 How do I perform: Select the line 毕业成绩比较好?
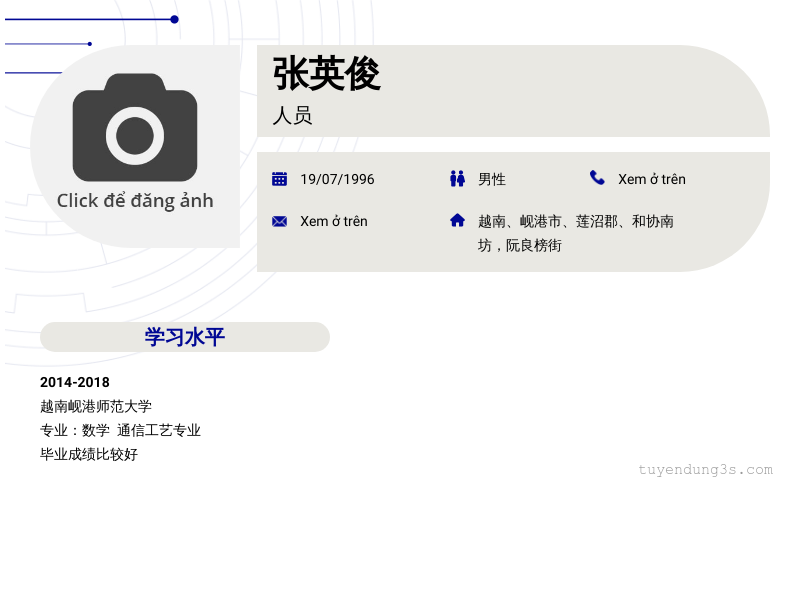89,454
